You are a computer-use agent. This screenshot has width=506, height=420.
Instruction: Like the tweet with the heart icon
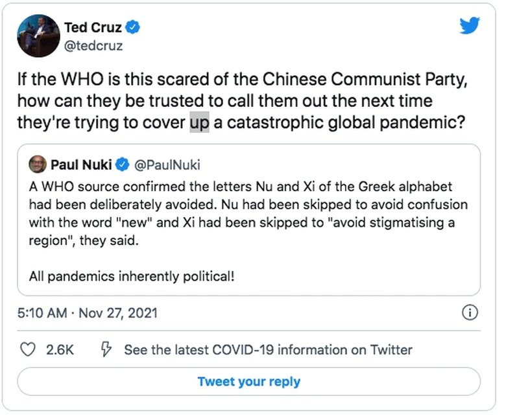(x=28, y=350)
